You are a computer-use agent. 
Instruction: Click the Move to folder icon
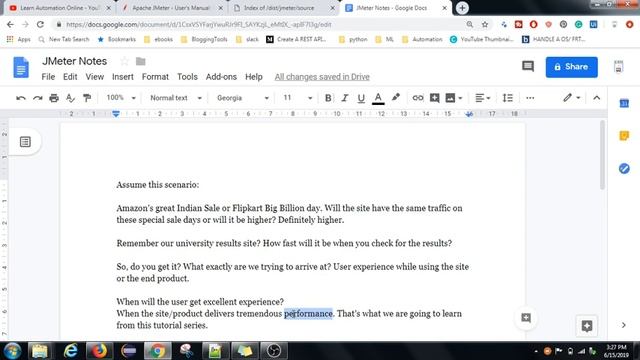141,62
